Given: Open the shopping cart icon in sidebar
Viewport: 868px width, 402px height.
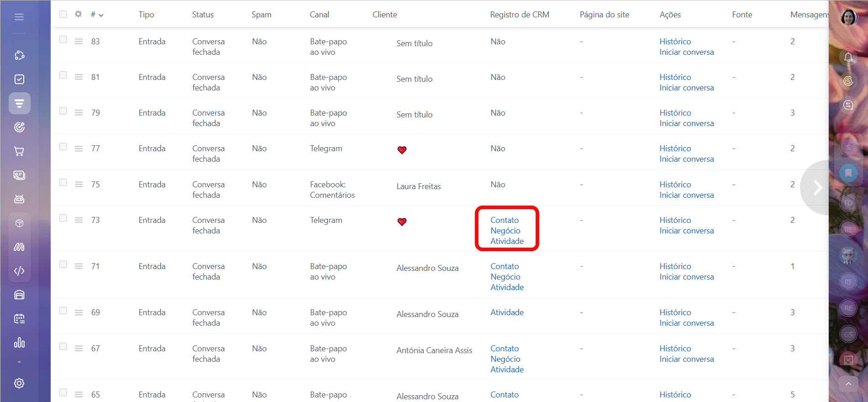Looking at the screenshot, I should coord(19,151).
